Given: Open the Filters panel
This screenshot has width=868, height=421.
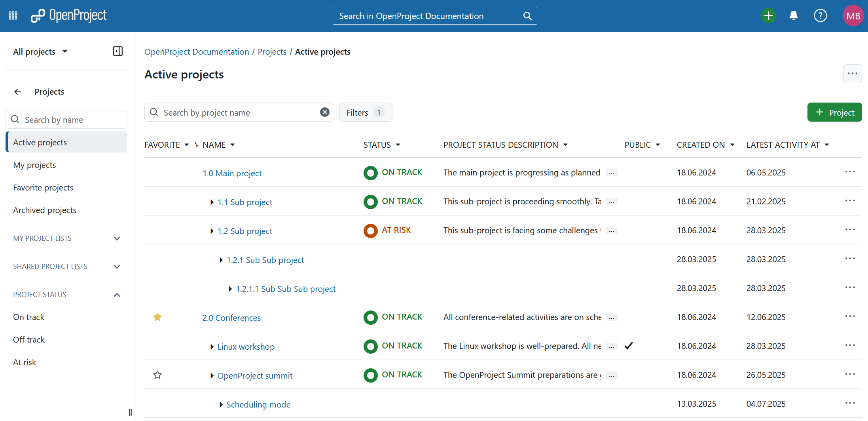Looking at the screenshot, I should (366, 112).
